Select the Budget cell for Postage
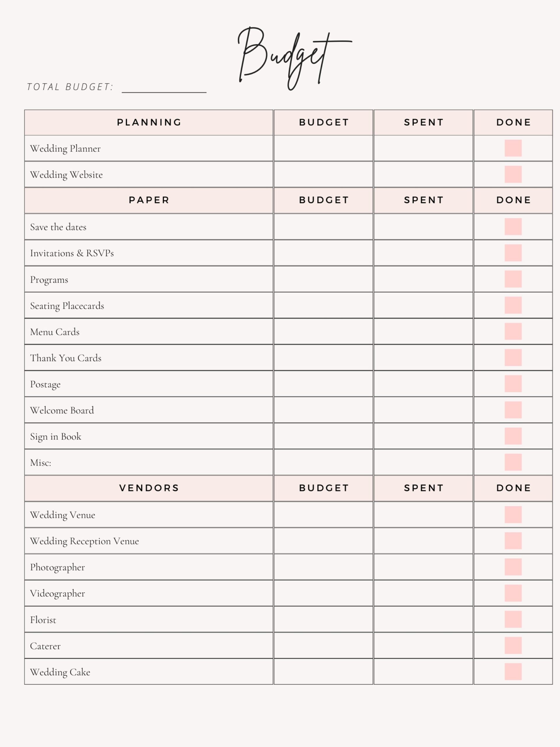 (323, 384)
